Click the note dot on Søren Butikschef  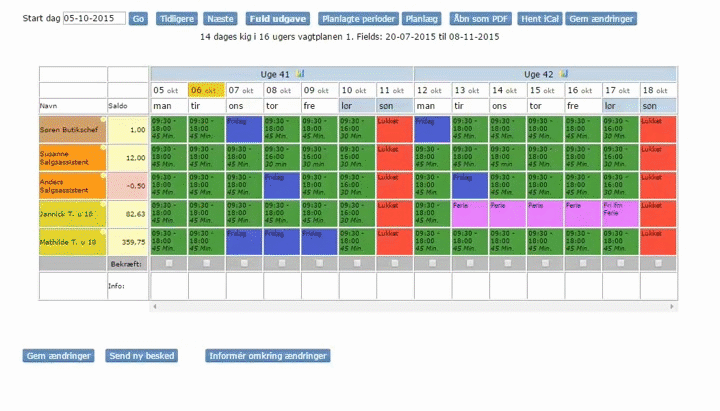(103, 119)
